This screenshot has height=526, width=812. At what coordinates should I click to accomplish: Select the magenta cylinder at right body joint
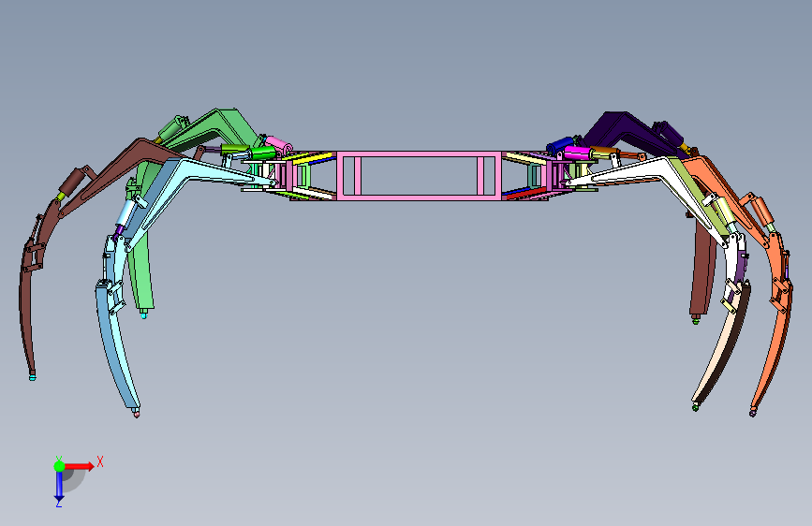578,153
